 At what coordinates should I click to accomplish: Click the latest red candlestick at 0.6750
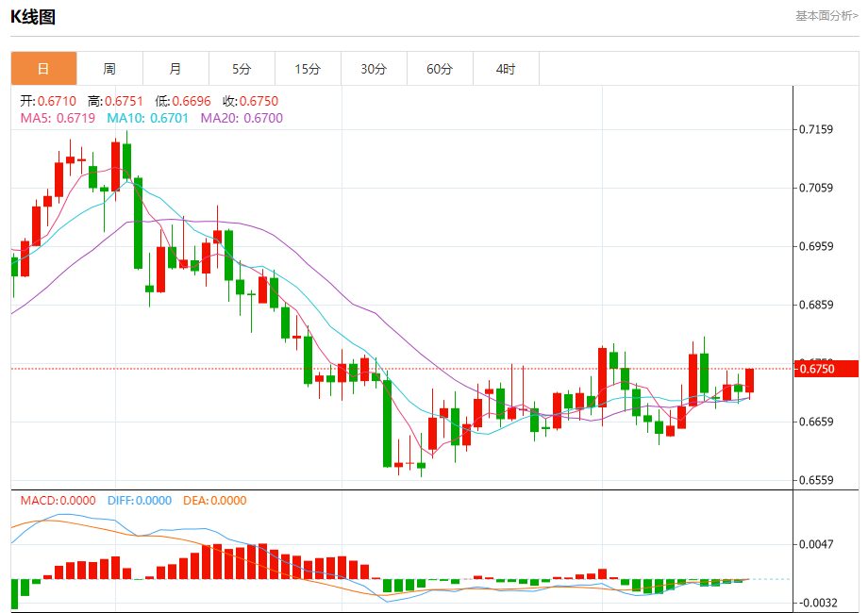point(749,381)
